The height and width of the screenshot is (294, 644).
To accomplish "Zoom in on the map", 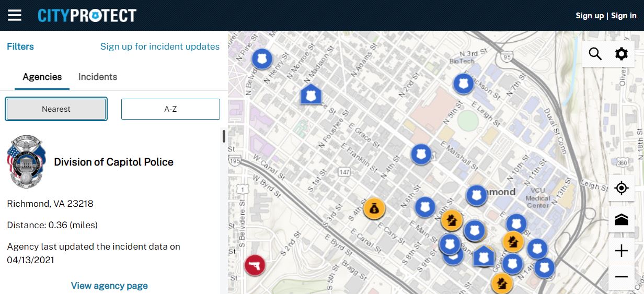I will click(x=622, y=251).
